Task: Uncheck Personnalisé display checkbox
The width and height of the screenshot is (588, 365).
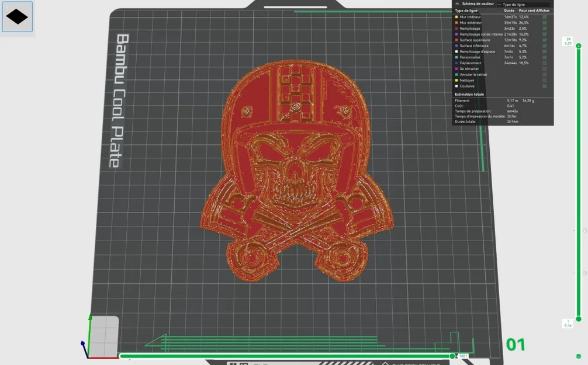Action: coord(545,57)
